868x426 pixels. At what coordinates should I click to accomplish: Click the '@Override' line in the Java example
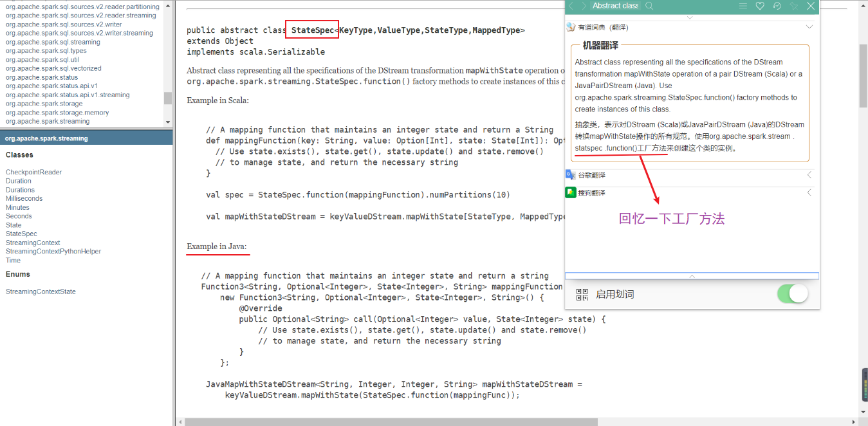261,308
